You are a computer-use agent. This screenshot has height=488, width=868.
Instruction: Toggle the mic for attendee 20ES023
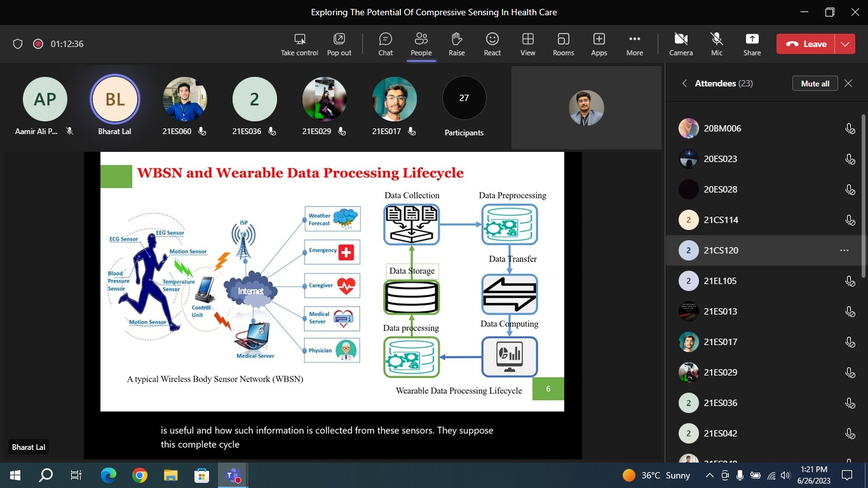pyautogui.click(x=850, y=159)
